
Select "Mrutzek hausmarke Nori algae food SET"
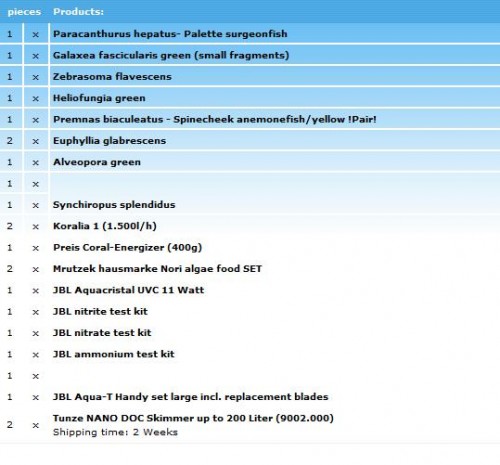point(157,269)
